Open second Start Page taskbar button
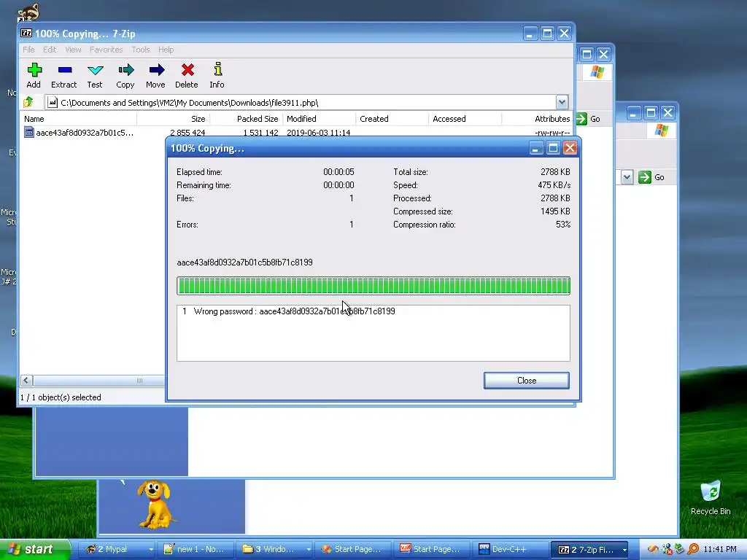The height and width of the screenshot is (560, 747). pyautogui.click(x=433, y=549)
